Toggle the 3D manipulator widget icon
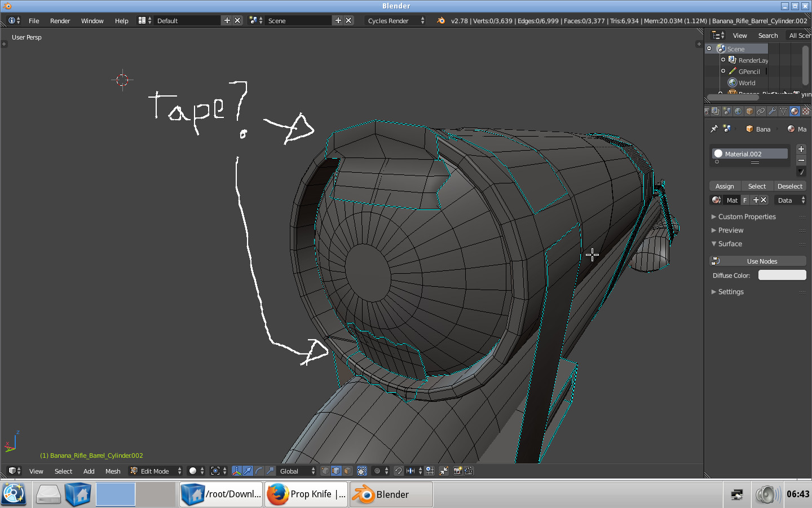Screen dimensions: 812x508 [237, 471]
